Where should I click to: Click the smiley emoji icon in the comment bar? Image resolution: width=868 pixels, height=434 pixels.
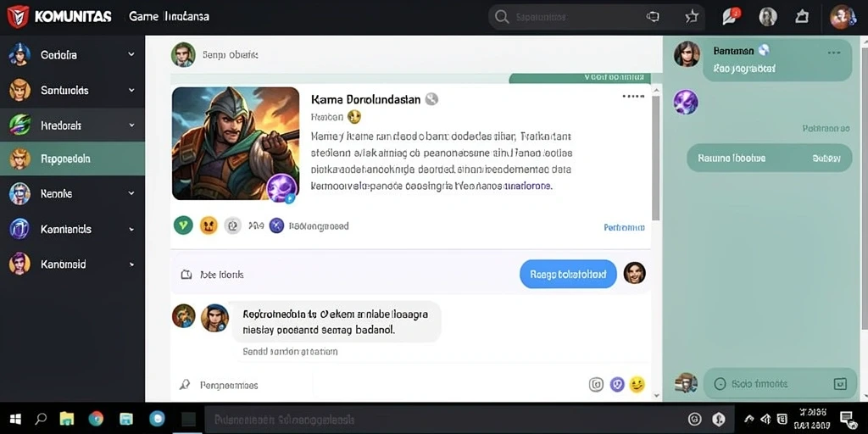tap(637, 385)
